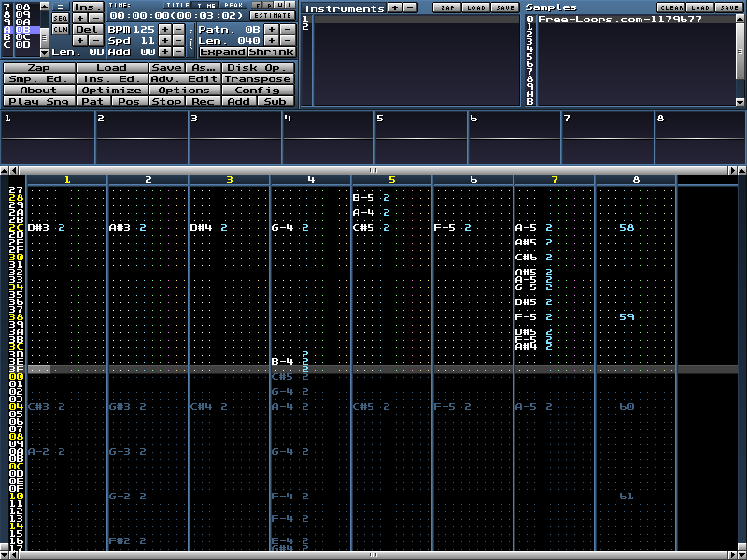This screenshot has width=747, height=560.
Task: Open Disk Op. panel
Action: coord(259,67)
